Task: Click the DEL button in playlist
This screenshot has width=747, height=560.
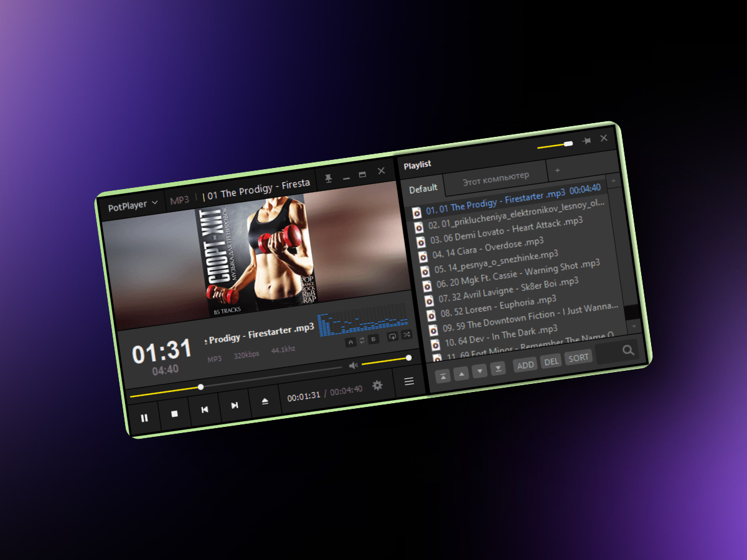Action: click(x=552, y=361)
